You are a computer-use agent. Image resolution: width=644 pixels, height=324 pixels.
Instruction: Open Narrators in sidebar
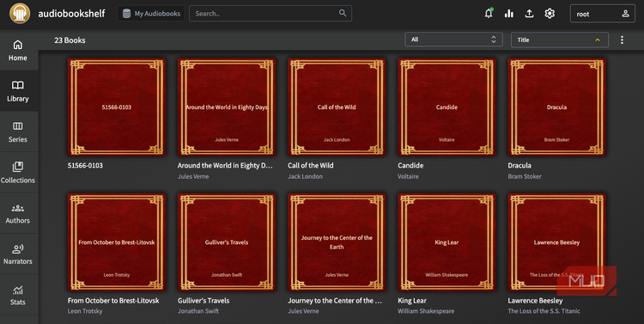pos(18,254)
